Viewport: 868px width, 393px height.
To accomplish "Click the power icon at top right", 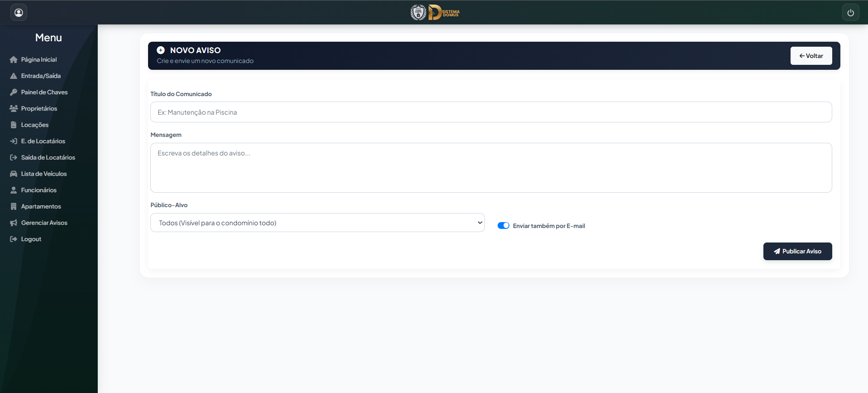I will (850, 12).
